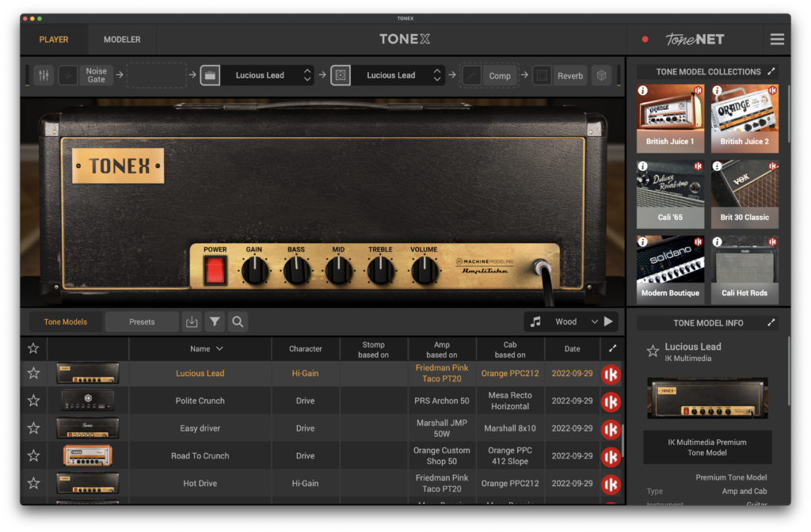Open the ToneNET logo link
Screen dimensions: 811x532
click(695, 40)
